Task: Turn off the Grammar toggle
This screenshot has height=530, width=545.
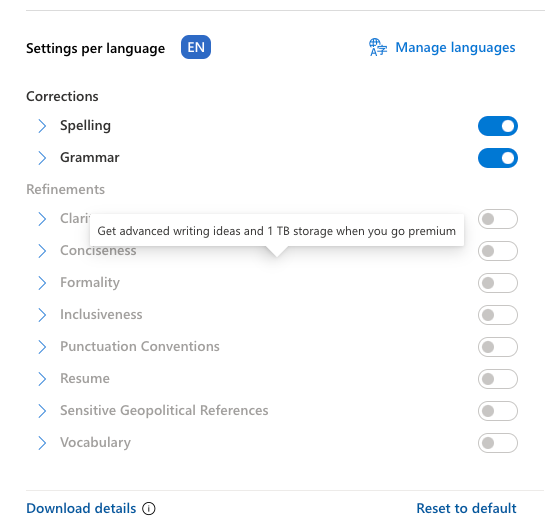Action: point(498,158)
